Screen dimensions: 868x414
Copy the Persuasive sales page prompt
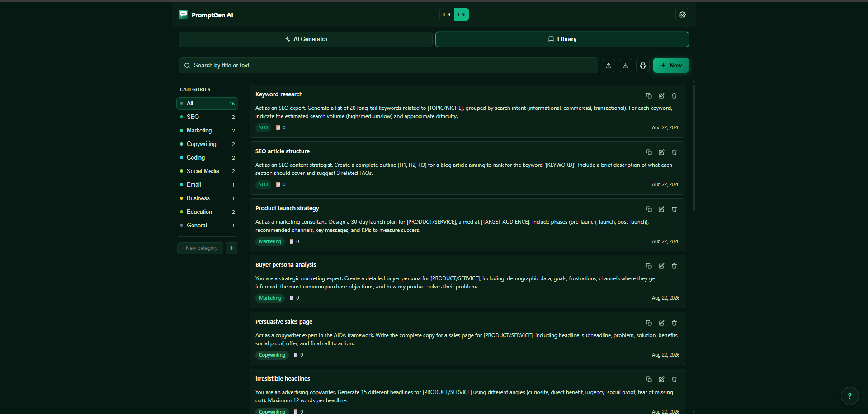tap(649, 323)
